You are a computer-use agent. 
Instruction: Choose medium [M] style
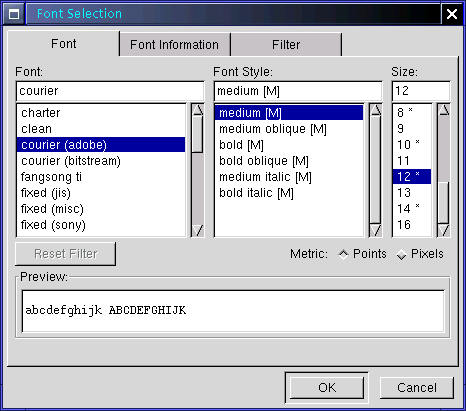click(x=289, y=113)
